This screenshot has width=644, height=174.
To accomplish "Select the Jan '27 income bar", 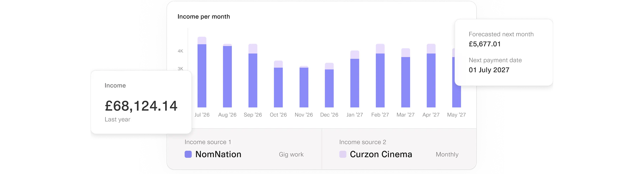I will 355,79.
